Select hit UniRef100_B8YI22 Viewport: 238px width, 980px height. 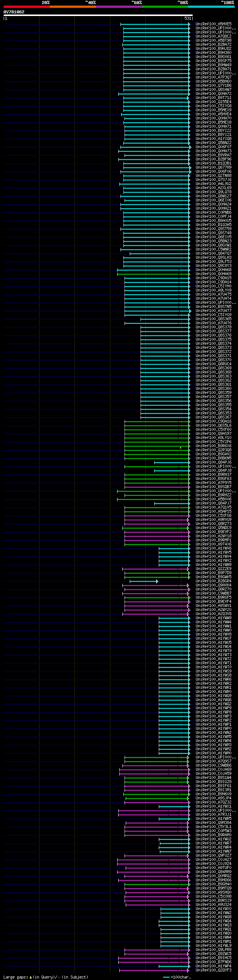[213, 130]
